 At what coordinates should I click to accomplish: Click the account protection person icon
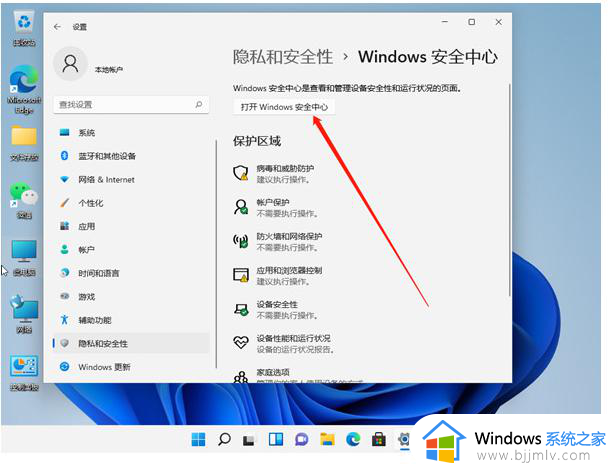point(241,207)
